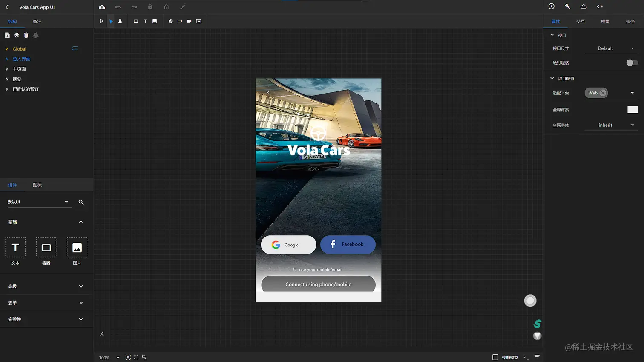Expand the 摘要 tree node

point(7,79)
